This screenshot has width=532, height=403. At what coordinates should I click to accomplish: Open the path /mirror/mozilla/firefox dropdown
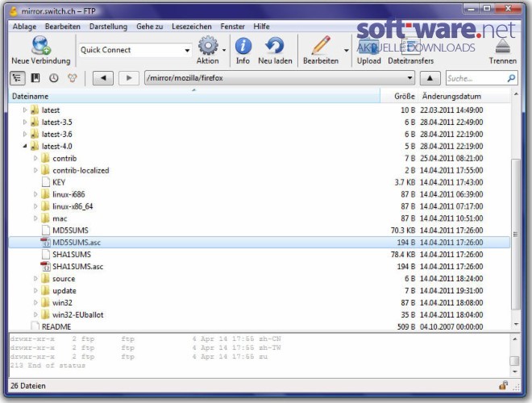coord(409,78)
